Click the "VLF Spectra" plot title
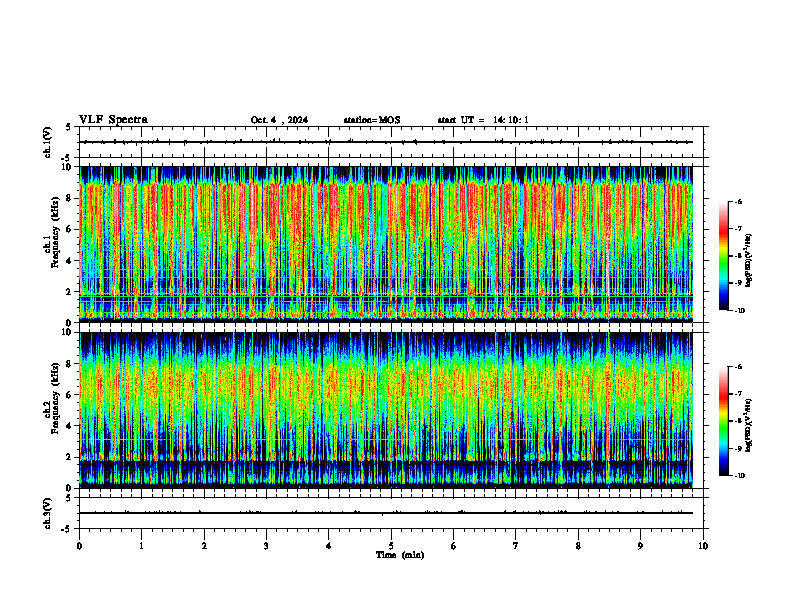Viewport: 792px width, 612px height. coord(114,120)
